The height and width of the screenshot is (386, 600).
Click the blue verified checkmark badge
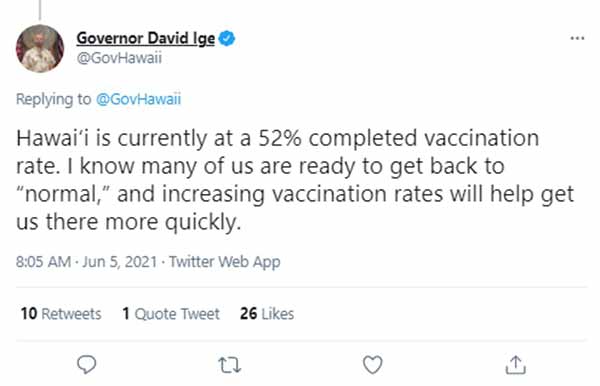227,38
